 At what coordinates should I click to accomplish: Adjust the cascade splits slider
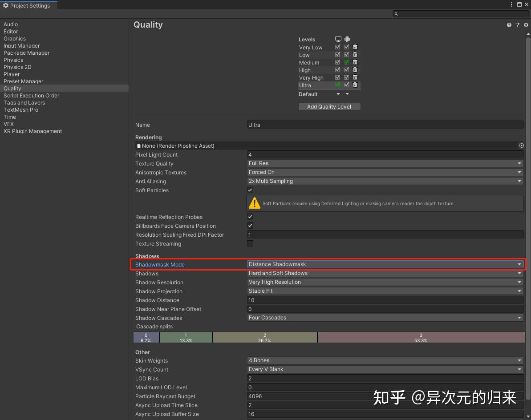coord(265,337)
